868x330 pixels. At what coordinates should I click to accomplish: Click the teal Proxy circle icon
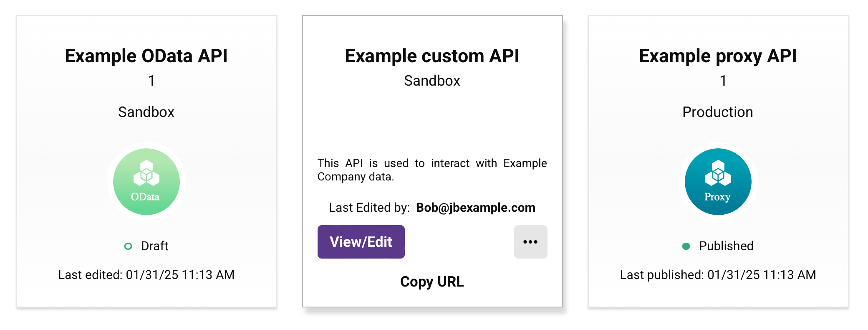[x=718, y=182]
